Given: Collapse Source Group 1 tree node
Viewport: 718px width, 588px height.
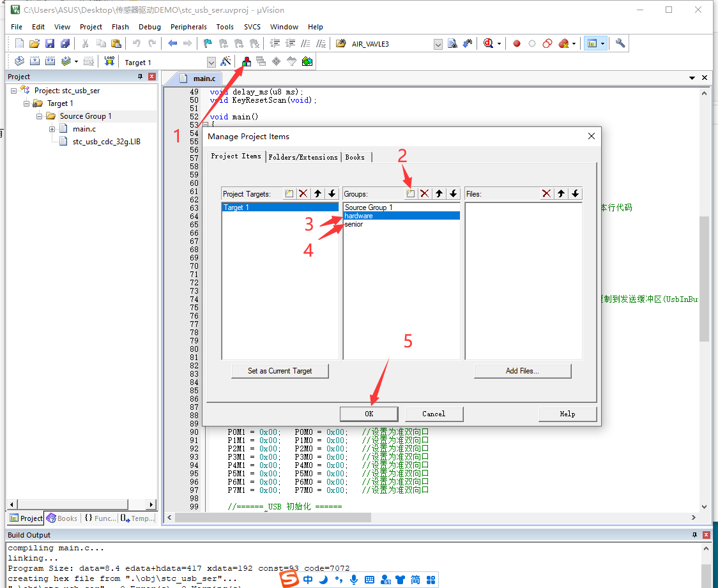Looking at the screenshot, I should point(40,116).
